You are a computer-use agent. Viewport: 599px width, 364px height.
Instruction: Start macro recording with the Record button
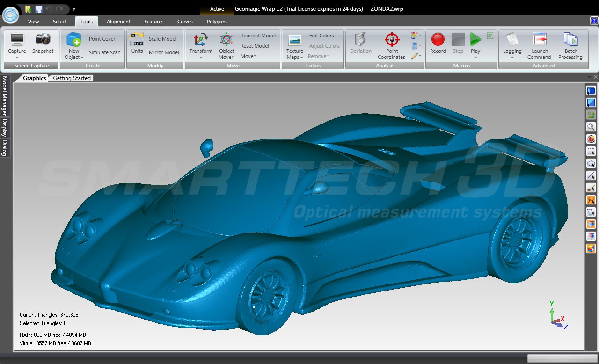coord(438,43)
